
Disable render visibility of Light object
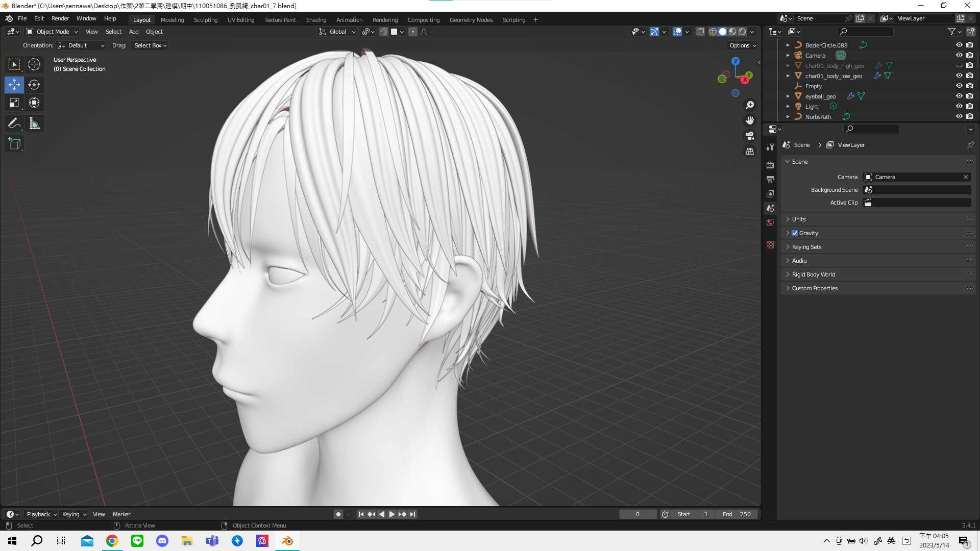(969, 106)
